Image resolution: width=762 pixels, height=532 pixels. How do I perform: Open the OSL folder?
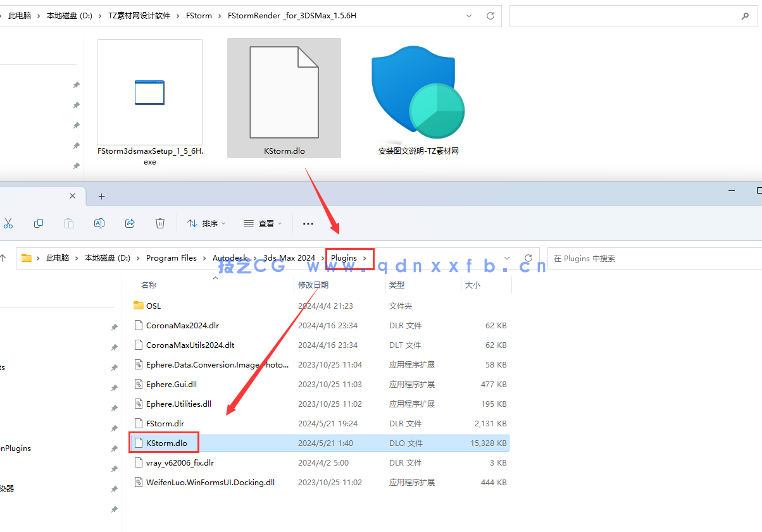[x=153, y=306]
